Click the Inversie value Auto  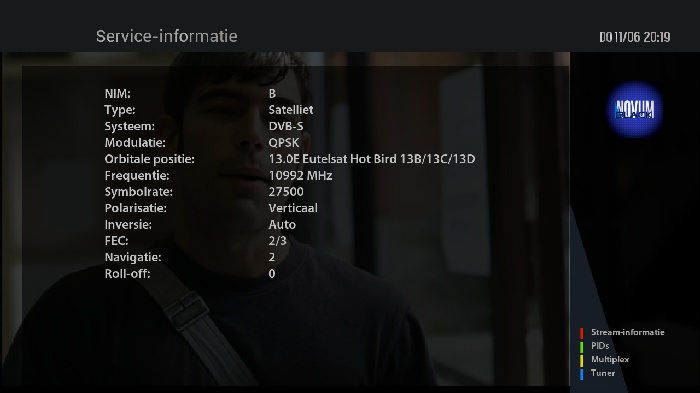[x=282, y=225]
